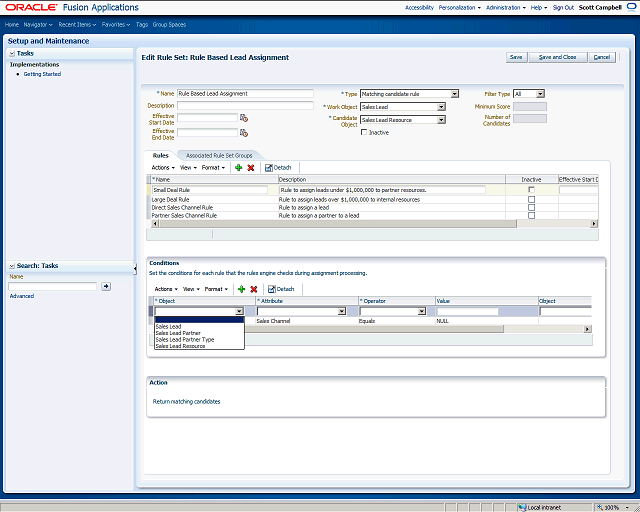This screenshot has height=512, width=640.
Task: Click the Description input field
Action: pos(245,105)
